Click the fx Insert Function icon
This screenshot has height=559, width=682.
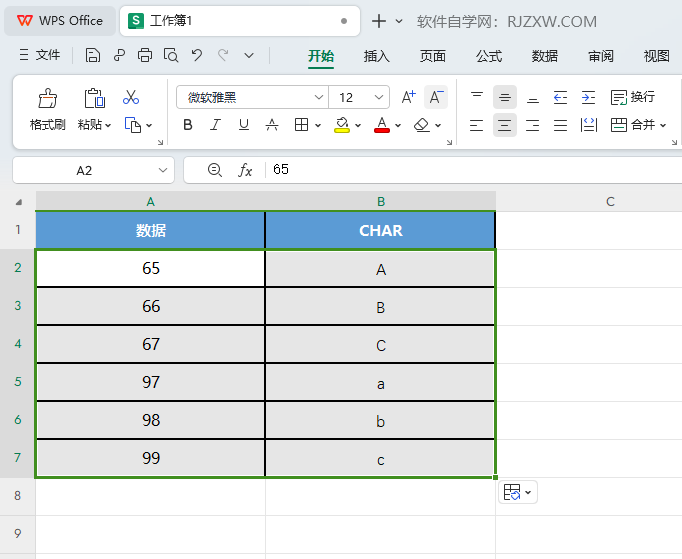[x=245, y=170]
